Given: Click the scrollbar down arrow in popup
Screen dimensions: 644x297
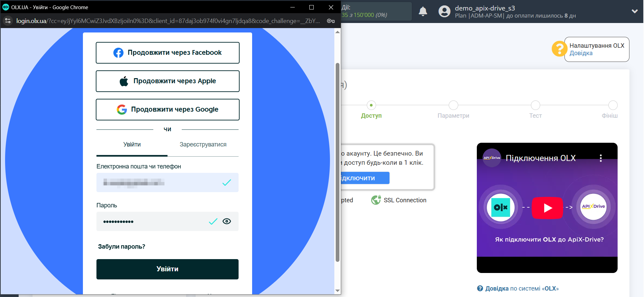Looking at the screenshot, I should pyautogui.click(x=337, y=291).
